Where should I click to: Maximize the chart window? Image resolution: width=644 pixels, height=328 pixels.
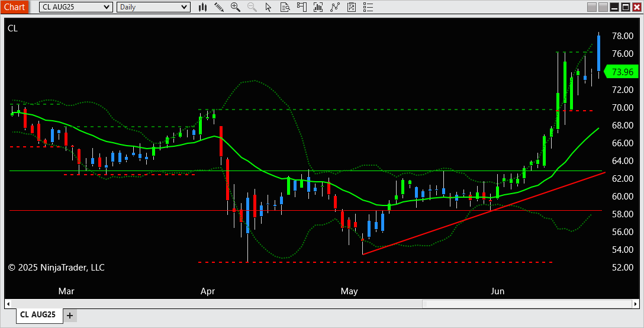[x=626, y=7]
